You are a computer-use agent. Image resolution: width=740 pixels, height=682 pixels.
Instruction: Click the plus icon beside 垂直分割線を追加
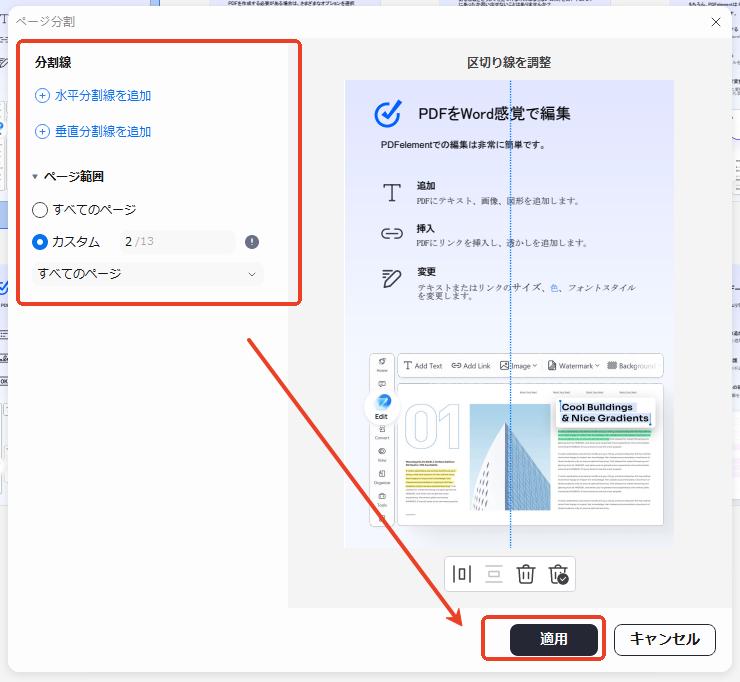tap(42, 131)
